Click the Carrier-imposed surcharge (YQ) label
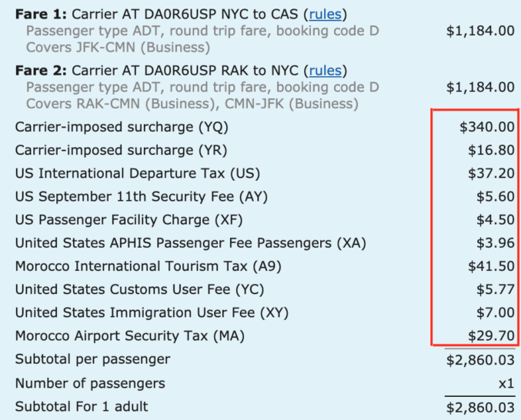Image resolution: width=521 pixels, height=420 pixels. pos(122,127)
